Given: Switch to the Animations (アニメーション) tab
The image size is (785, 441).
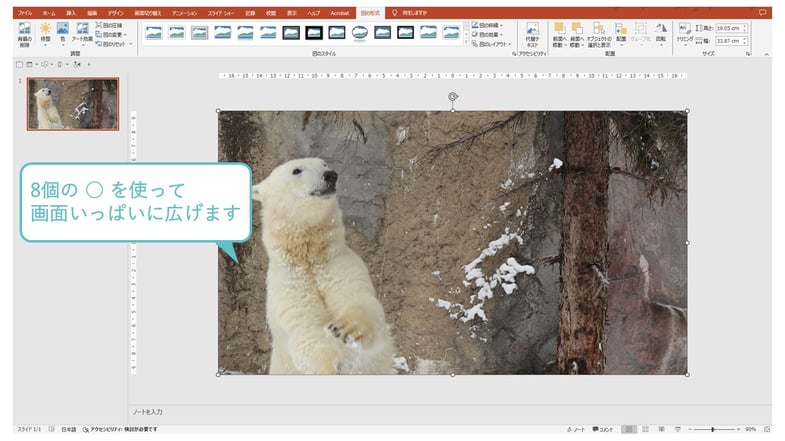Looking at the screenshot, I should pyautogui.click(x=184, y=13).
